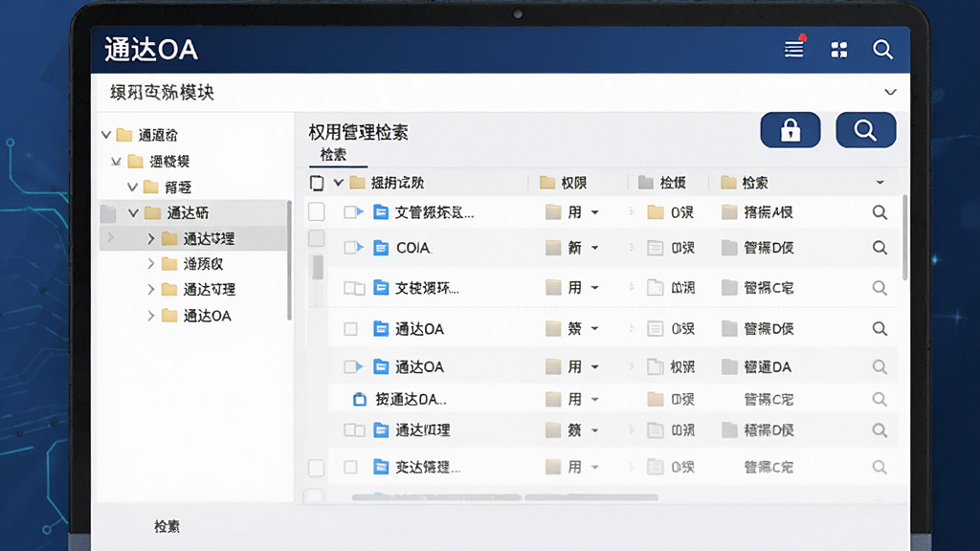Click the blue search button beside the lock
Image resolution: width=980 pixels, height=551 pixels.
point(865,130)
